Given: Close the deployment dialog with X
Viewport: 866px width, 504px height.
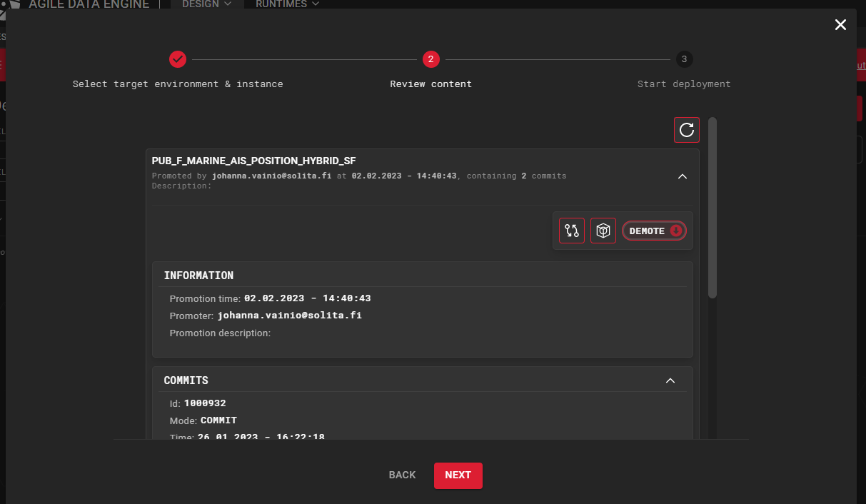Looking at the screenshot, I should tap(840, 25).
